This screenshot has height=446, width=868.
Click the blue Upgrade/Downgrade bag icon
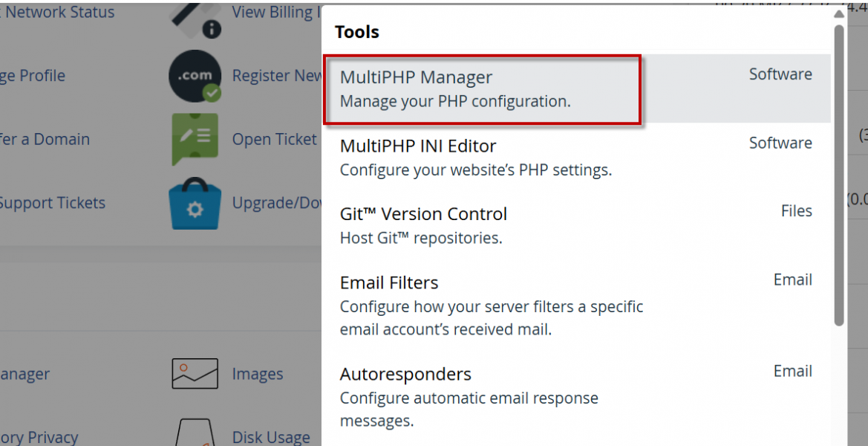pyautogui.click(x=195, y=204)
